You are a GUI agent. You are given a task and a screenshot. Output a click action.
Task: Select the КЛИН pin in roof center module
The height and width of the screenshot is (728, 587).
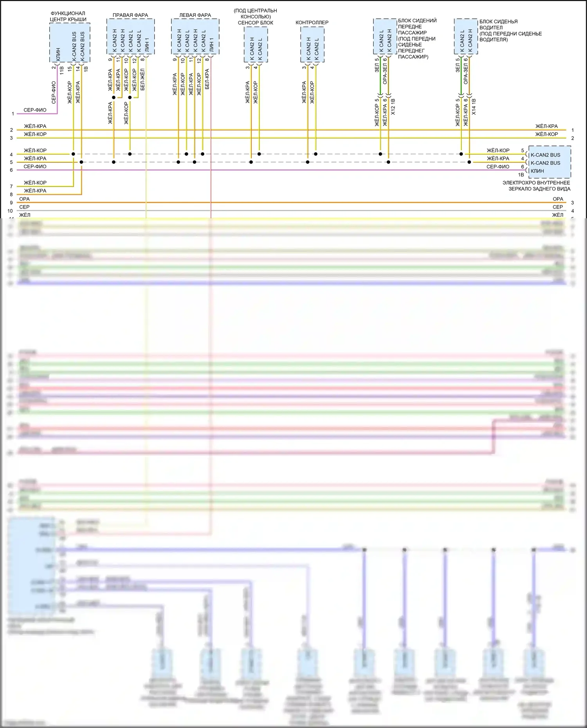[x=58, y=54]
